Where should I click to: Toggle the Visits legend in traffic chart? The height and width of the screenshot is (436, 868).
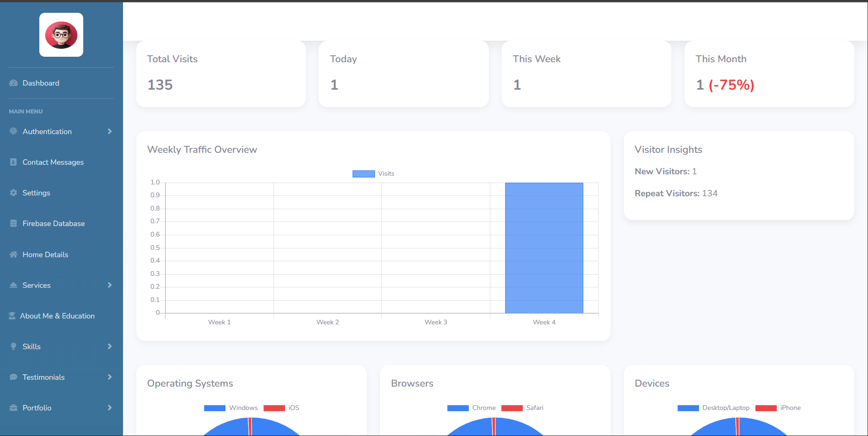tap(373, 174)
